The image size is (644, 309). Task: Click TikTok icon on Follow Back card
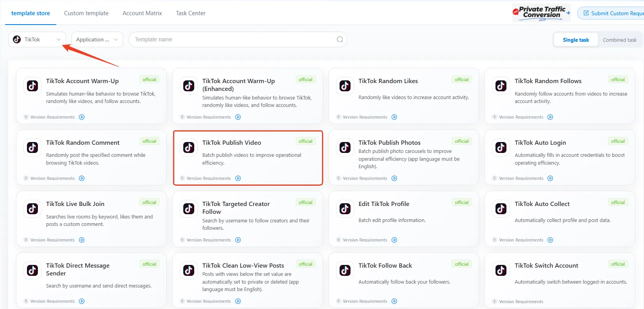(345, 270)
